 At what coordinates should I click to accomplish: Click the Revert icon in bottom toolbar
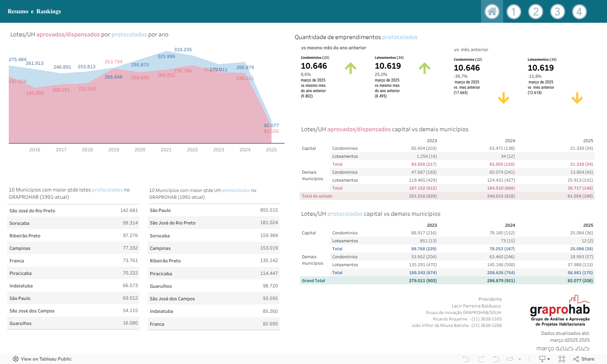pyautogui.click(x=495, y=359)
